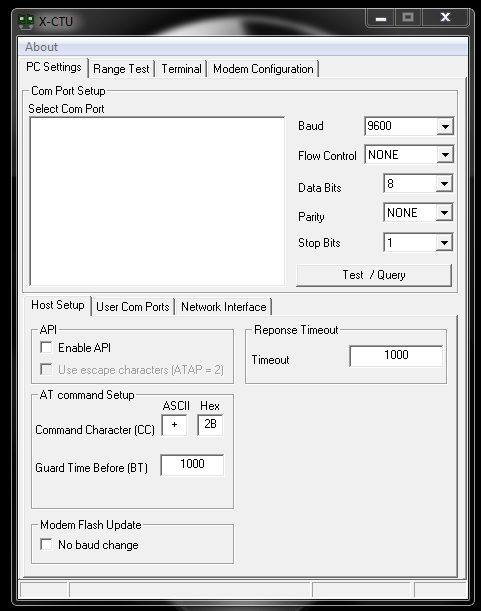
Task: Expand the Stop Bits dropdown
Action: [444, 242]
